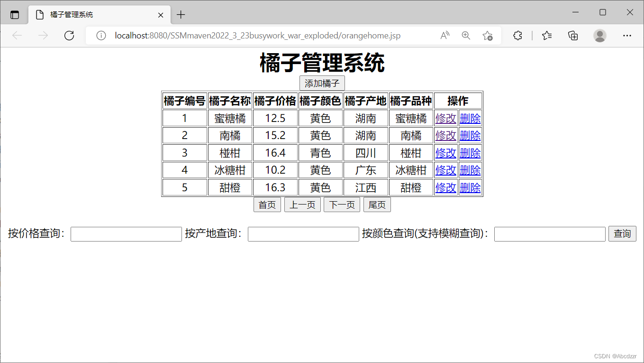Image resolution: width=644 pixels, height=363 pixels.
Task: Click the site information icon in address bar
Action: pos(100,36)
